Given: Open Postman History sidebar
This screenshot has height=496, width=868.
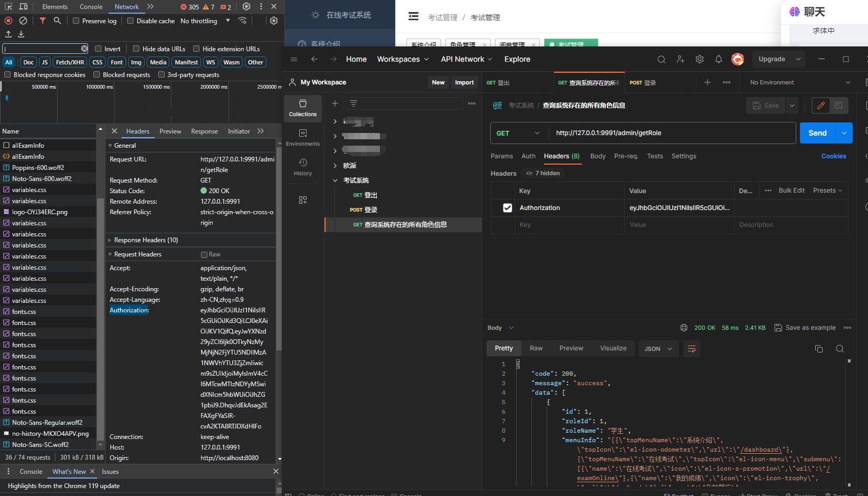Looking at the screenshot, I should tap(303, 167).
